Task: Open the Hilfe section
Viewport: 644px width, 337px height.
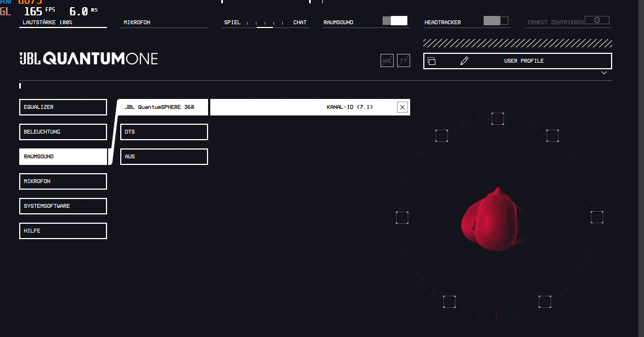Action: [63, 230]
